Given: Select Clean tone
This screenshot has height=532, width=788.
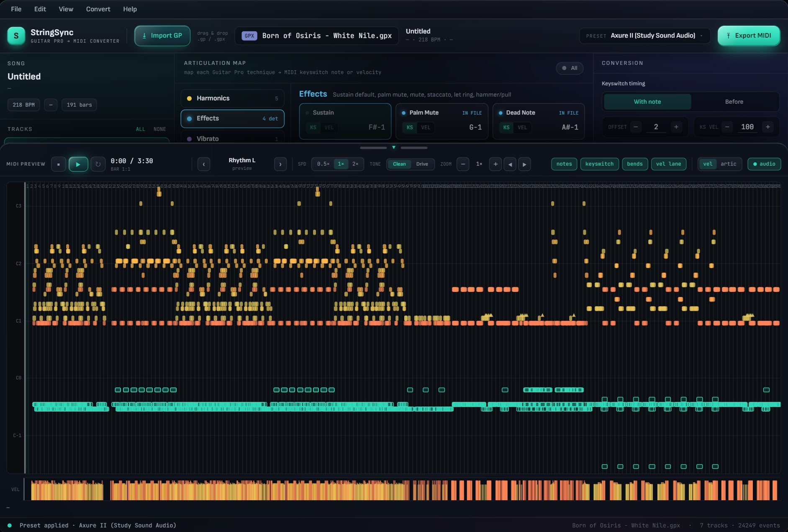Looking at the screenshot, I should pyautogui.click(x=399, y=164).
